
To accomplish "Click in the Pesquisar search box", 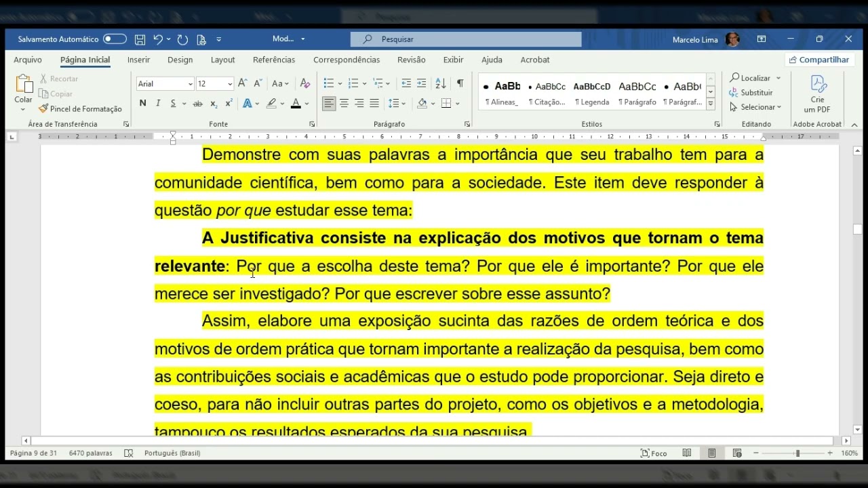I will click(x=466, y=39).
